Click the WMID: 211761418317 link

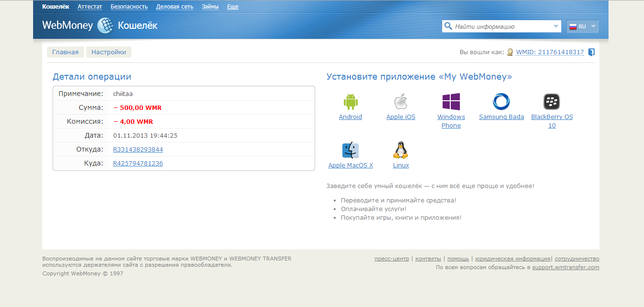550,52
